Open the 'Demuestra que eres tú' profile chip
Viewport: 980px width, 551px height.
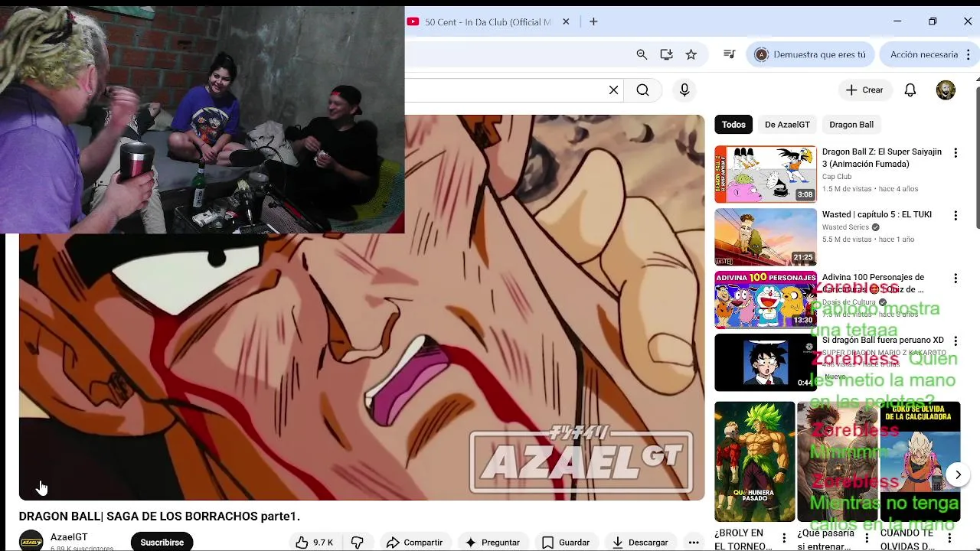click(810, 54)
